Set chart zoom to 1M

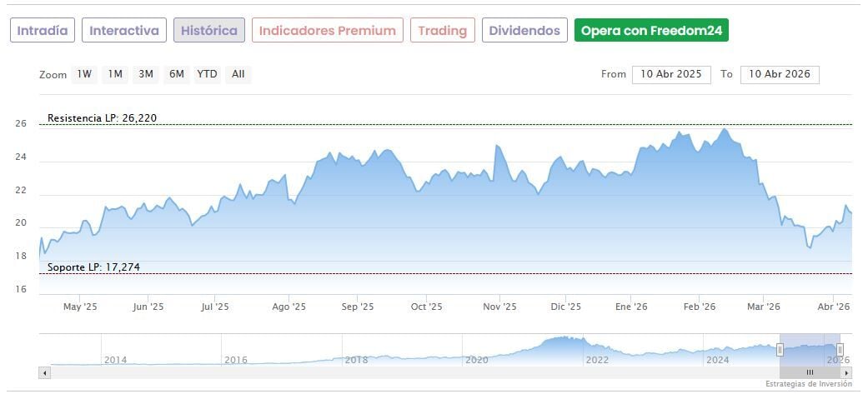coord(115,74)
